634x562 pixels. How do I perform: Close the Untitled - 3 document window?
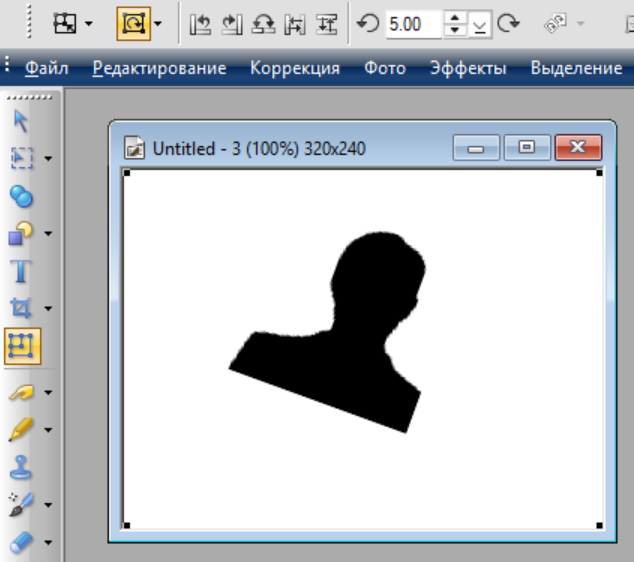click(579, 148)
